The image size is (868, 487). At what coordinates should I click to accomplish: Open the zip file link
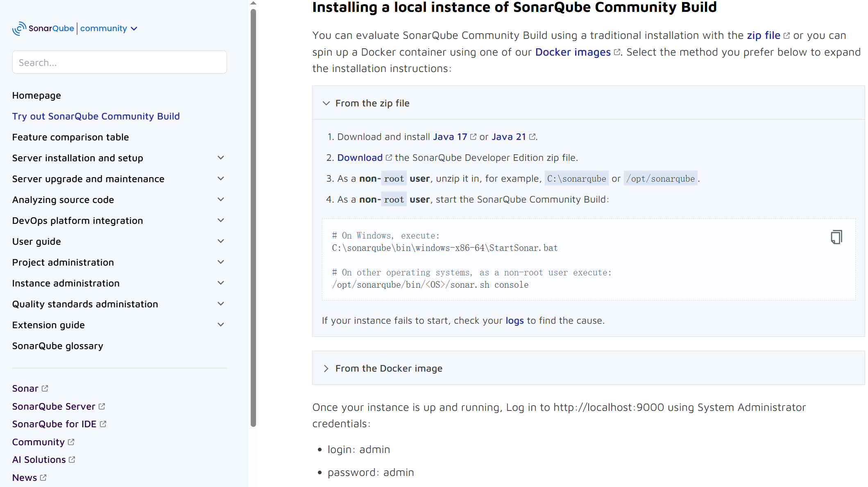(764, 36)
